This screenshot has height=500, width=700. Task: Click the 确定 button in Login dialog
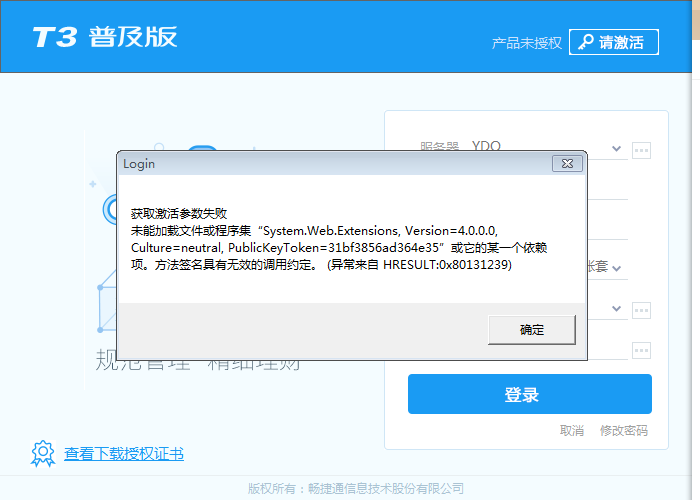[x=532, y=330]
